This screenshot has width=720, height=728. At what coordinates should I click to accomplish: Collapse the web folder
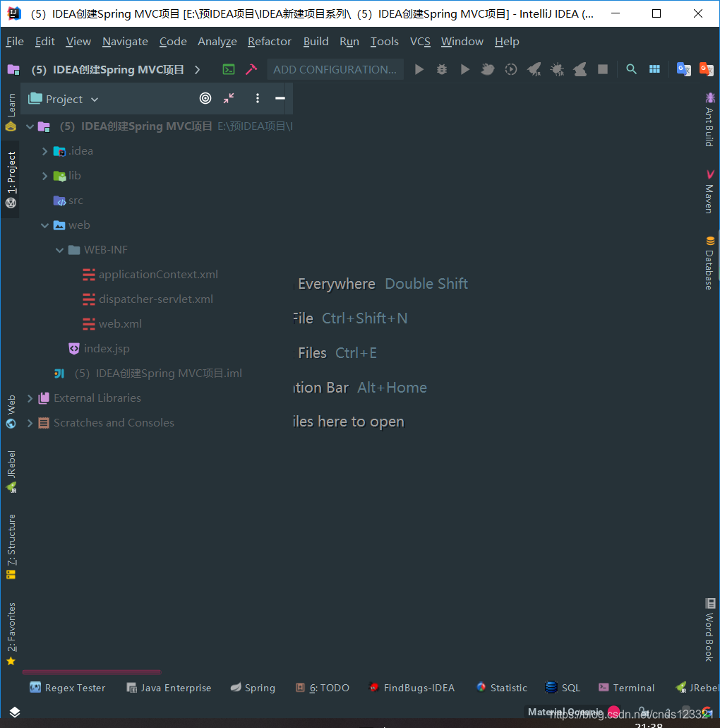pyautogui.click(x=44, y=225)
